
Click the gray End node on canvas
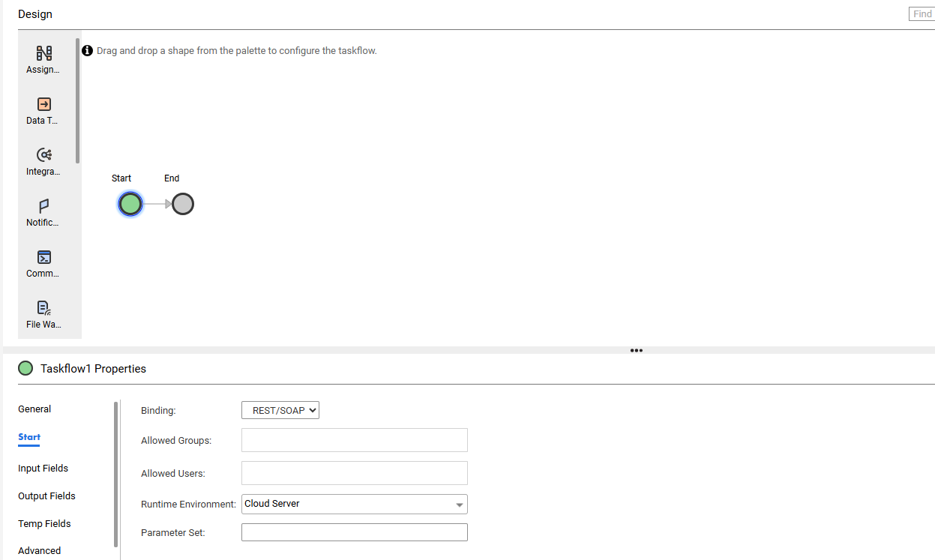(183, 204)
